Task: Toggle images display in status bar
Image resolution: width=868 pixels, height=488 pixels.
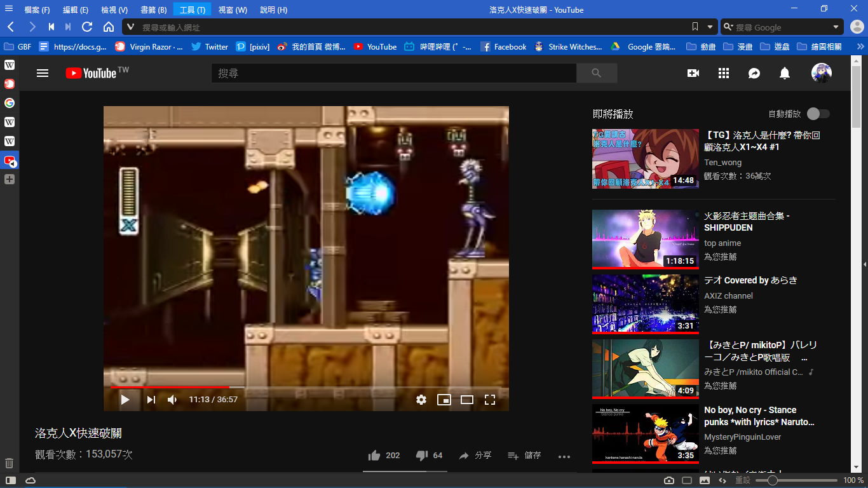Action: pyautogui.click(x=705, y=480)
